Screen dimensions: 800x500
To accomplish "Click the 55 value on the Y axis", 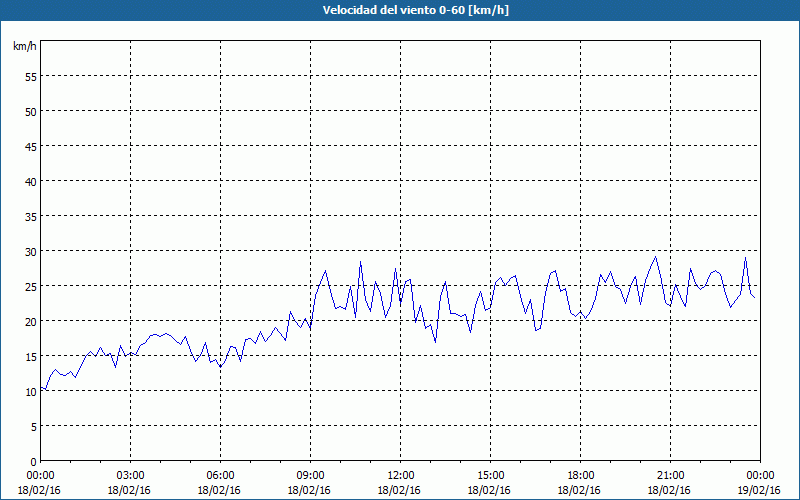I will [31, 77].
